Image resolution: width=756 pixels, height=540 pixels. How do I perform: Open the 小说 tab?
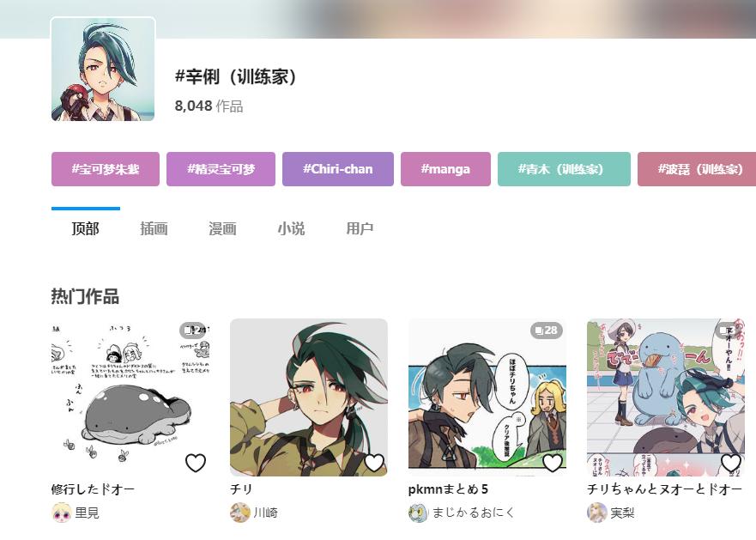click(291, 228)
